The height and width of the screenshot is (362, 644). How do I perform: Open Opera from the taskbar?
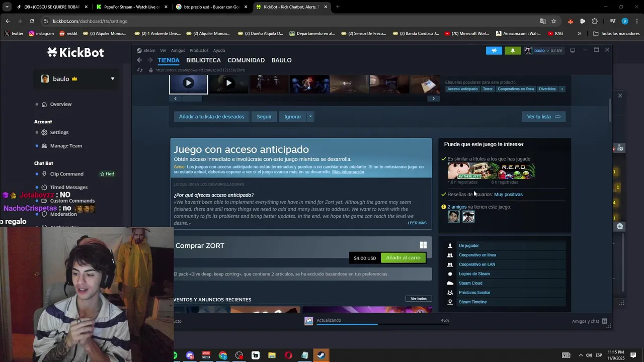click(288, 355)
